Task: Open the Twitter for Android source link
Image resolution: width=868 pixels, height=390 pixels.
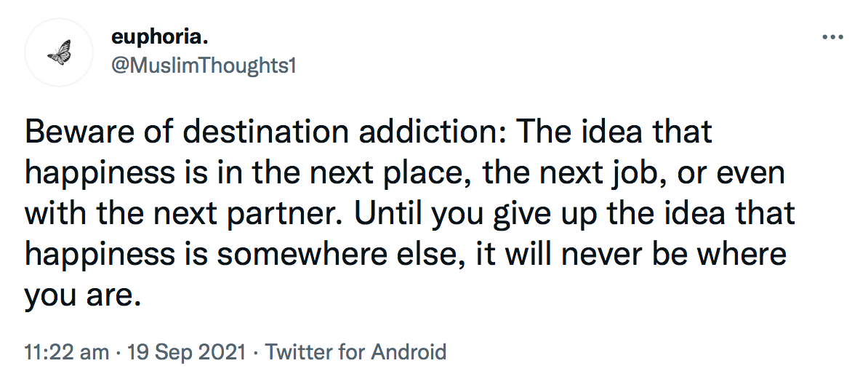Action: (x=356, y=351)
